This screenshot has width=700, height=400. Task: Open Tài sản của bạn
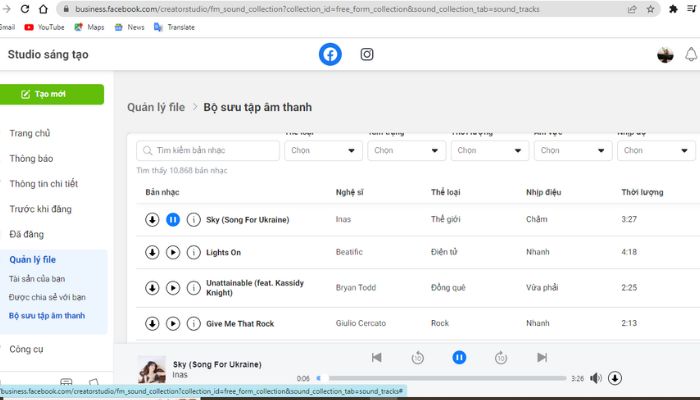[x=37, y=279]
